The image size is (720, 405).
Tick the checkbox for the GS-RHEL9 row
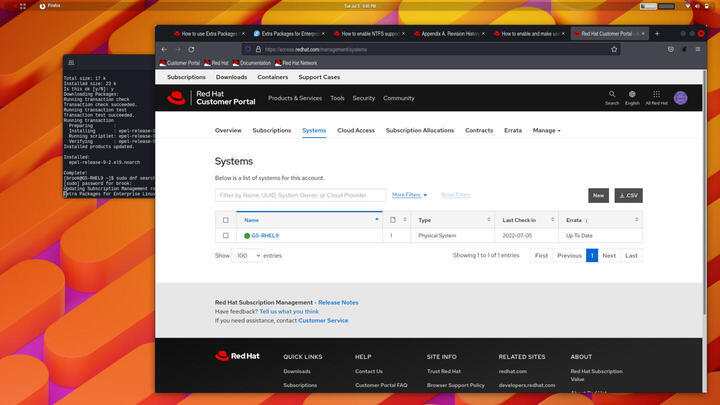pyautogui.click(x=225, y=236)
